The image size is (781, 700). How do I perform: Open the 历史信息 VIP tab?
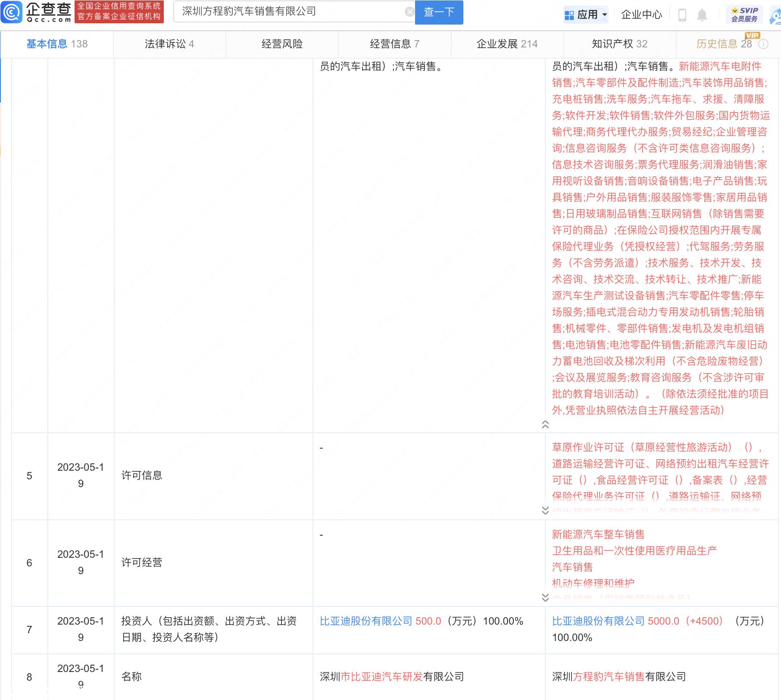tap(728, 44)
